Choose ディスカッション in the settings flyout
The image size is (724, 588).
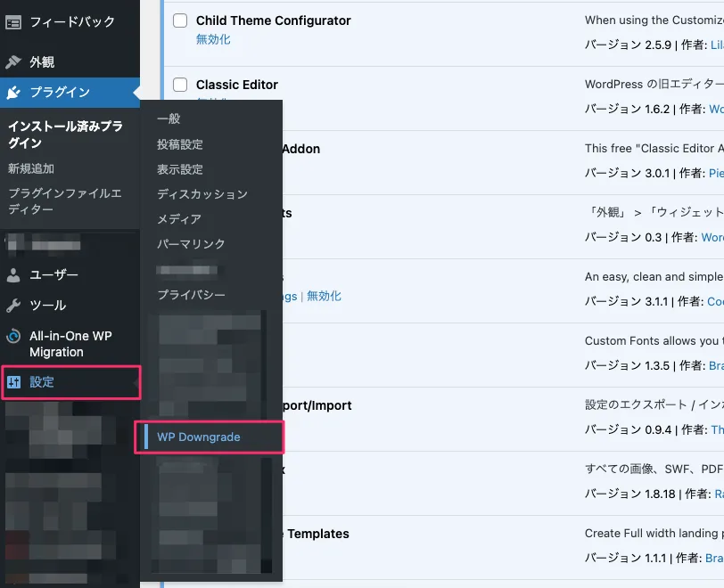(202, 194)
